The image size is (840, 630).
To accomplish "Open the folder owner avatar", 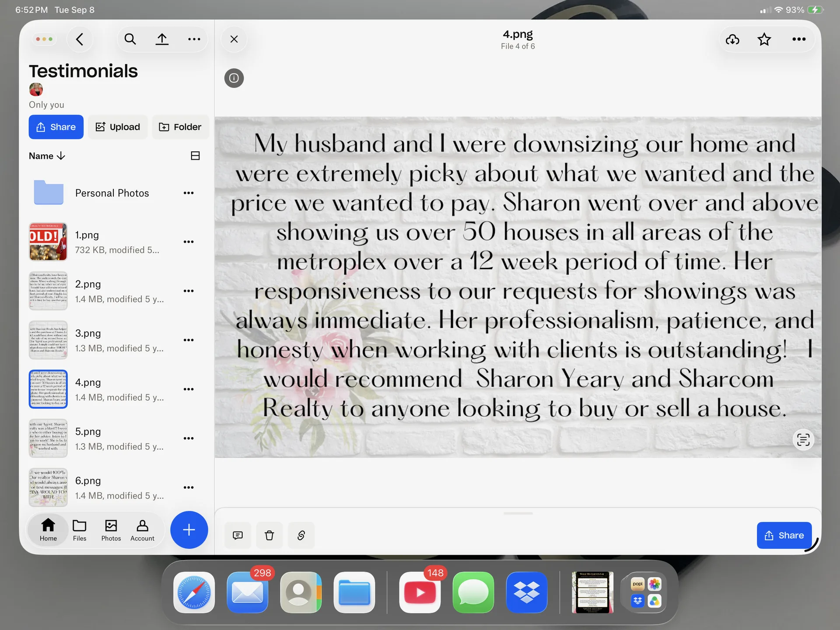I will click(x=36, y=89).
